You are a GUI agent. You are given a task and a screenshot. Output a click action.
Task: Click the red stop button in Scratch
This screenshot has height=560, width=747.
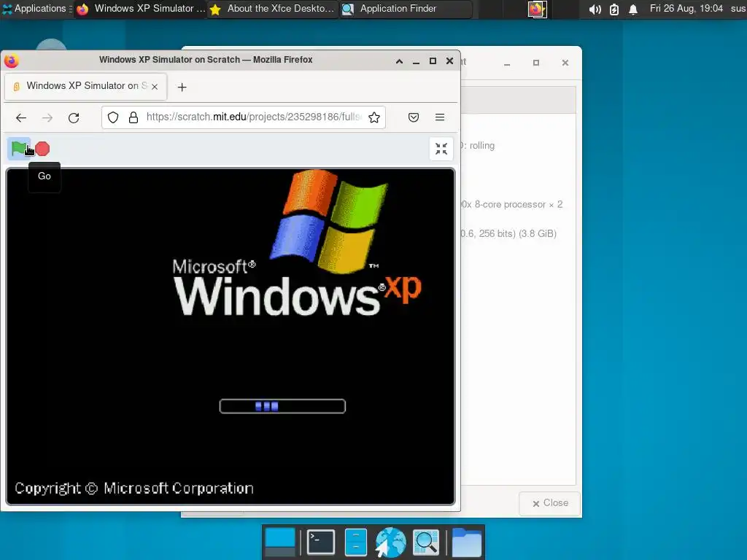tap(42, 149)
